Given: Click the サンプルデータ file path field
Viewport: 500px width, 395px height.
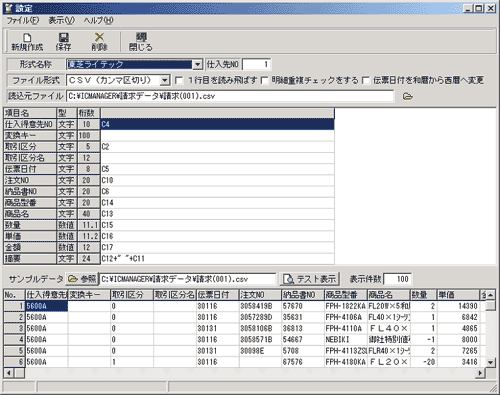Looking at the screenshot, I should (188, 279).
